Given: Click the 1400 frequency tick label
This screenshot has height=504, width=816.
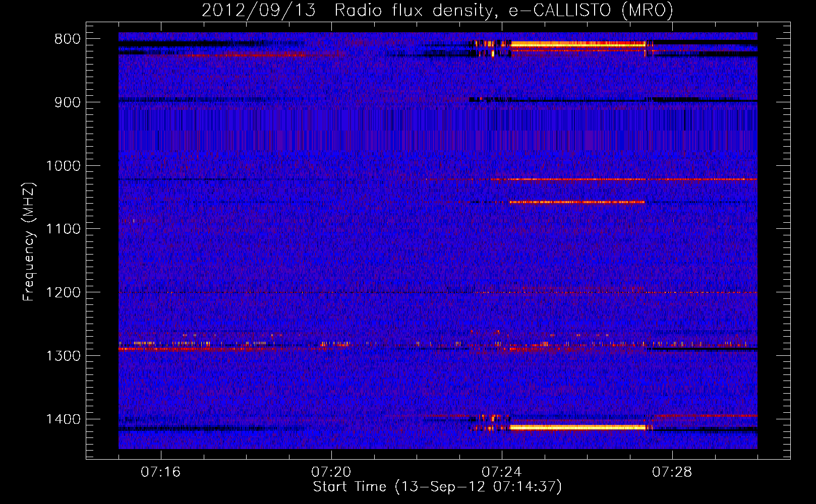Looking at the screenshot, I should (63, 419).
